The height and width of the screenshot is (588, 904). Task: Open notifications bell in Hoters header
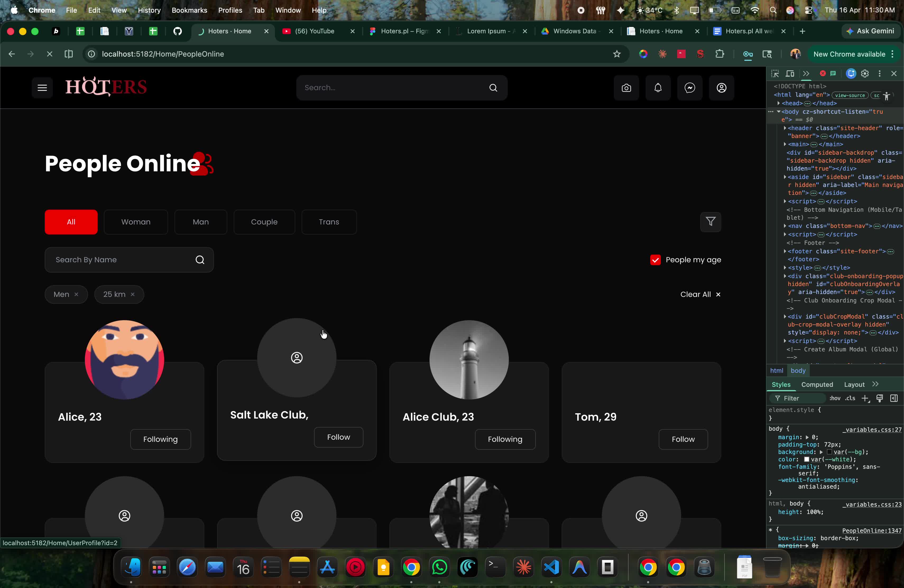pos(658,88)
